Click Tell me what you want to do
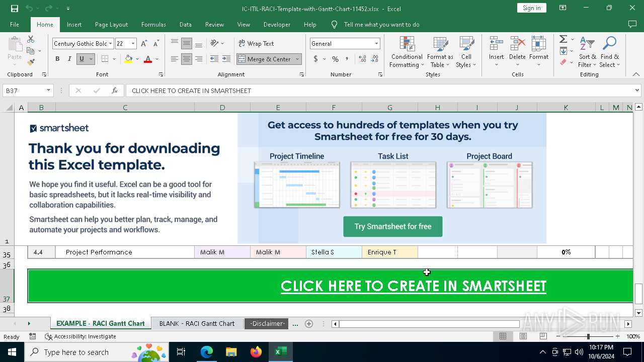The width and height of the screenshot is (644, 362). coord(381,24)
